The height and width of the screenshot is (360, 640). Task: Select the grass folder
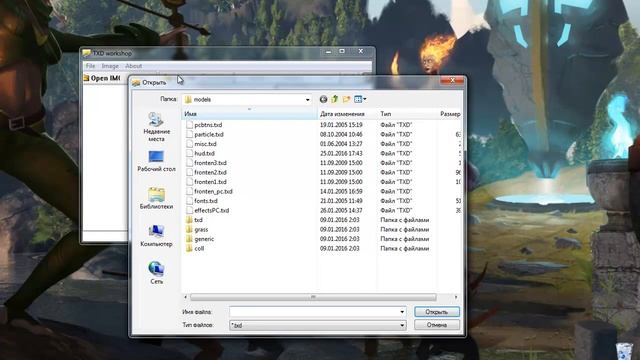click(201, 229)
